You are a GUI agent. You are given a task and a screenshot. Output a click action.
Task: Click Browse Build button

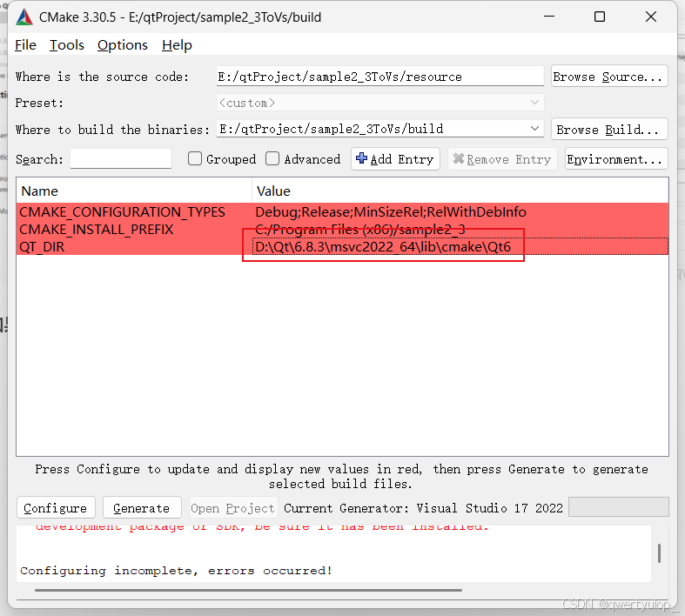pyautogui.click(x=609, y=130)
